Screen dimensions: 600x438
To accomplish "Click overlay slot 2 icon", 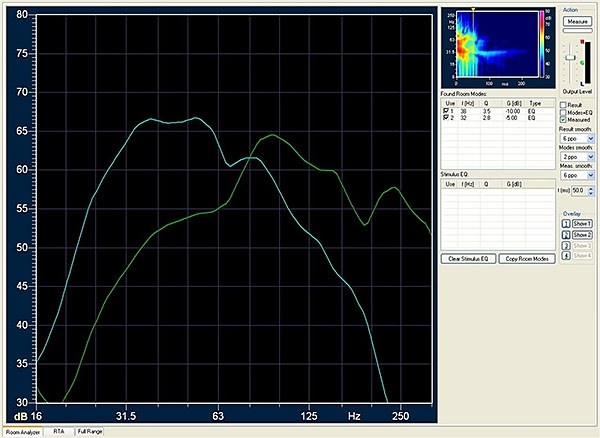I will click(x=566, y=234).
